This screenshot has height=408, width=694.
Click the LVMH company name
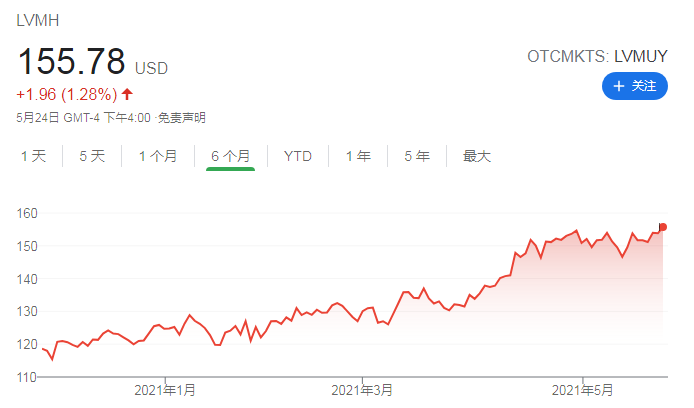tap(38, 20)
